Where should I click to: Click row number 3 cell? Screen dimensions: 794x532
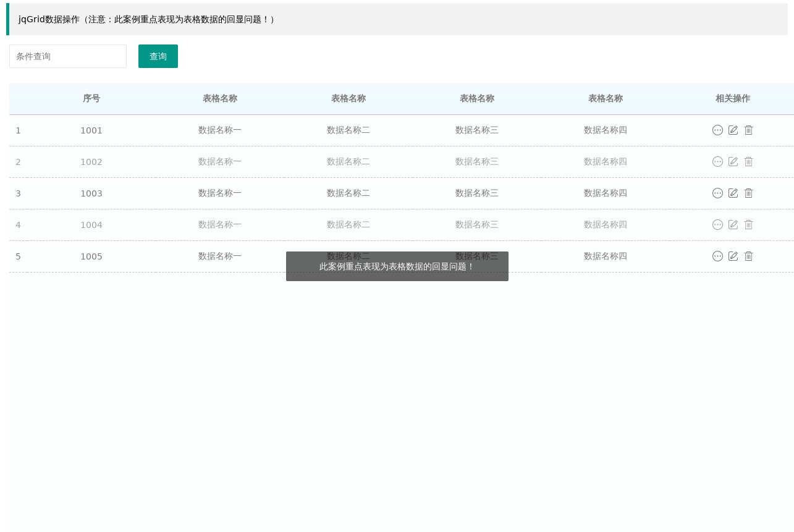18,193
